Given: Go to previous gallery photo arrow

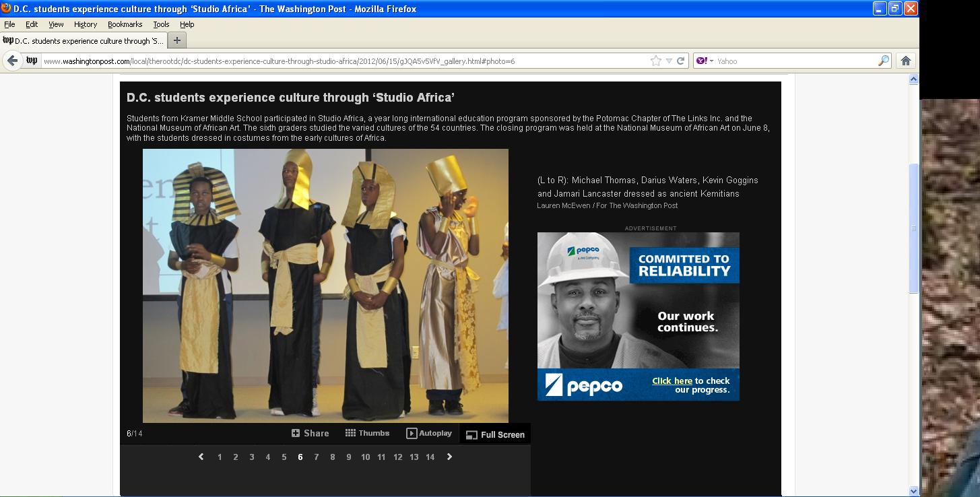Looking at the screenshot, I should [x=201, y=457].
